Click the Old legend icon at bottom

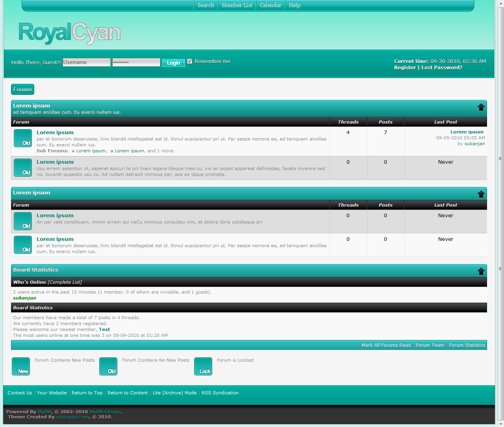(x=108, y=366)
